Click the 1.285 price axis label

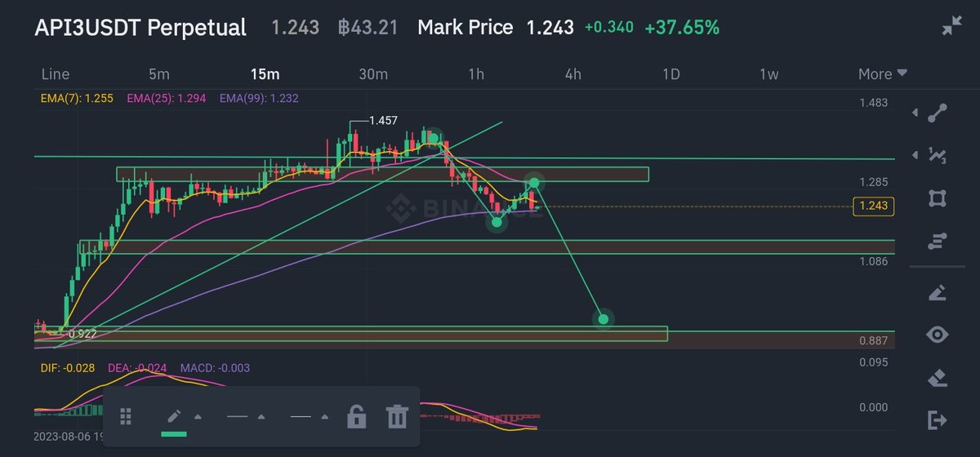coord(873,182)
